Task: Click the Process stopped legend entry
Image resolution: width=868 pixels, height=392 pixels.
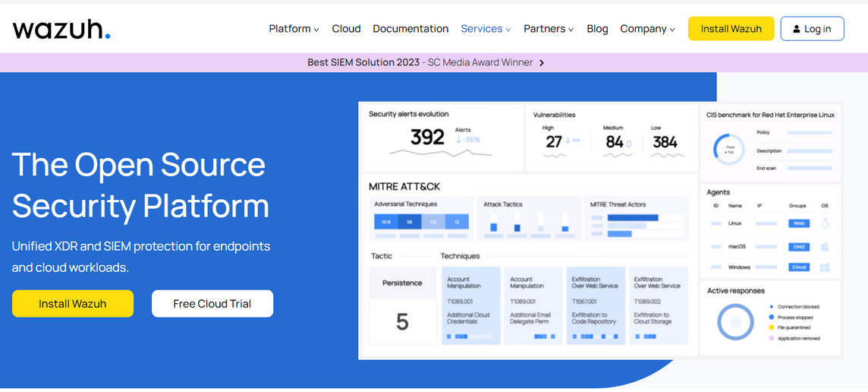Action: [x=791, y=318]
